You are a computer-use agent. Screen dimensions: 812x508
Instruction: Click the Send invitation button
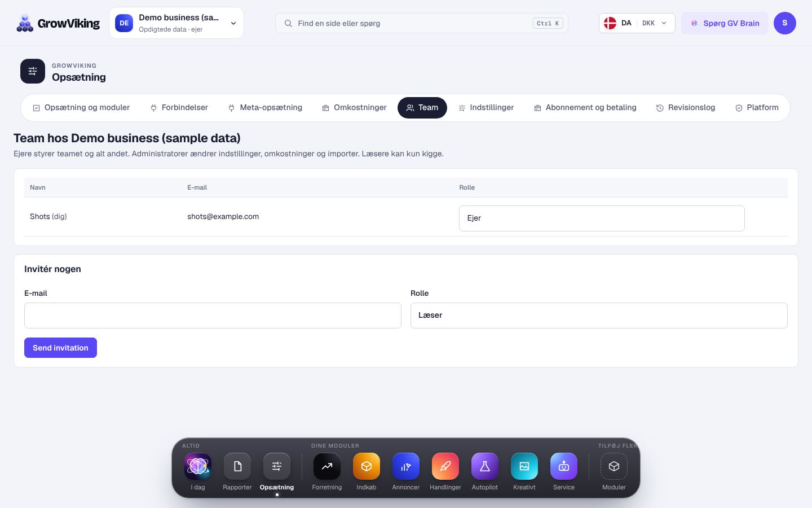tap(60, 348)
